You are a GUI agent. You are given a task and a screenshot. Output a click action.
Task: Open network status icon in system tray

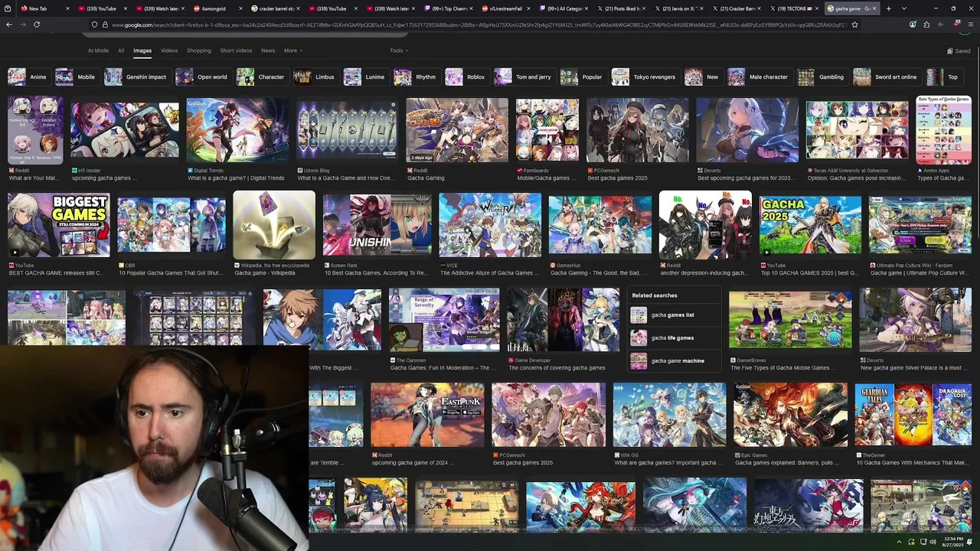point(922,542)
